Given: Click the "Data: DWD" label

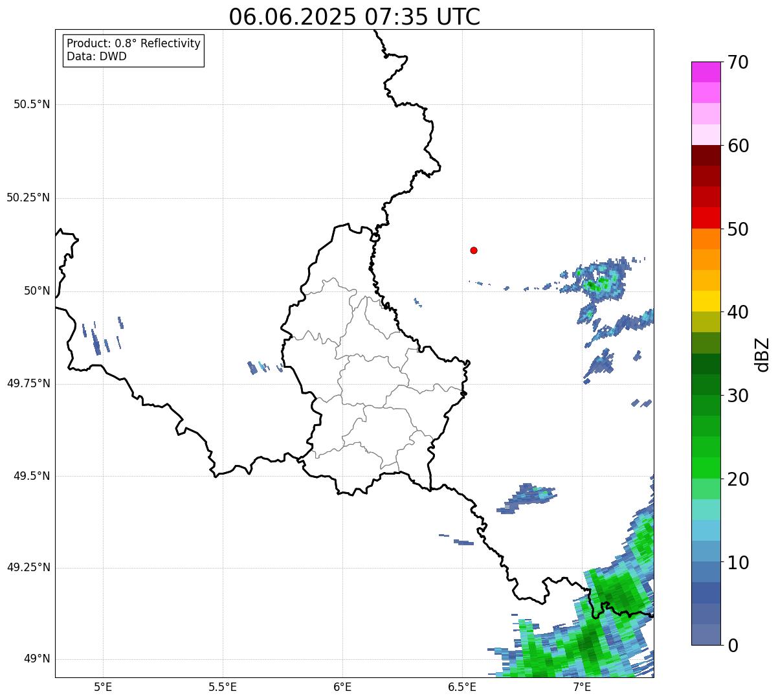Looking at the screenshot, I should 96,56.
